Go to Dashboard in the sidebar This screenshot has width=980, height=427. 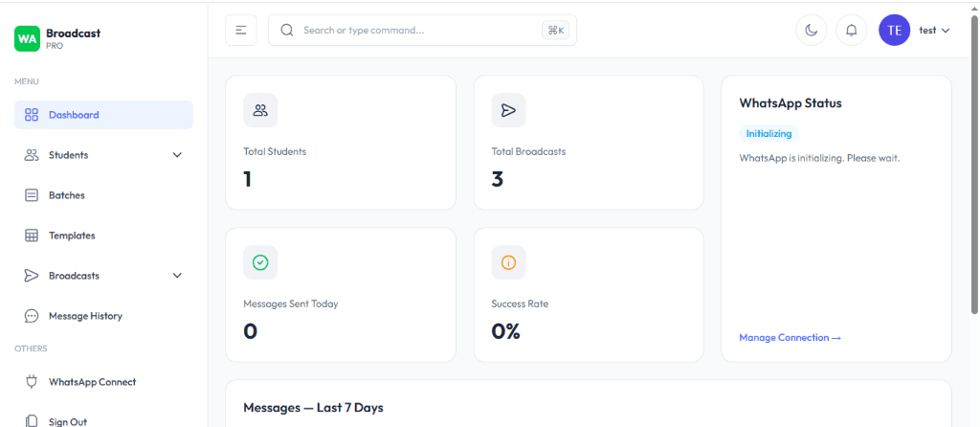(x=103, y=115)
